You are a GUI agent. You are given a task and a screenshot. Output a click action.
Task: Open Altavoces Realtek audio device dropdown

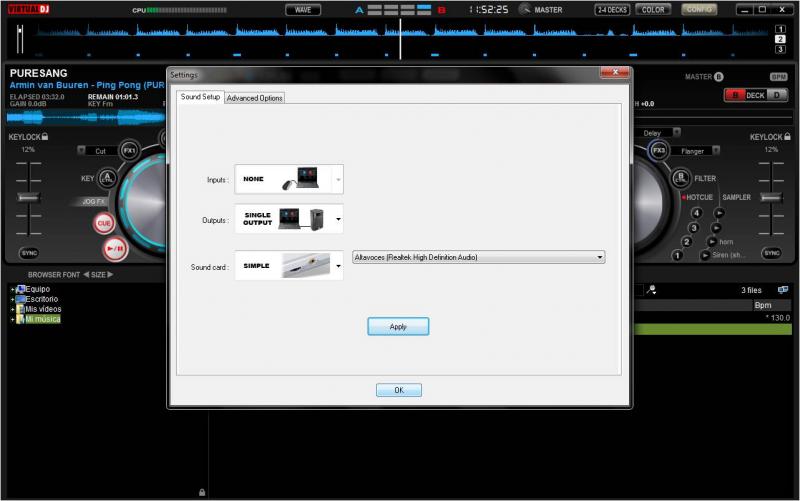point(479,257)
